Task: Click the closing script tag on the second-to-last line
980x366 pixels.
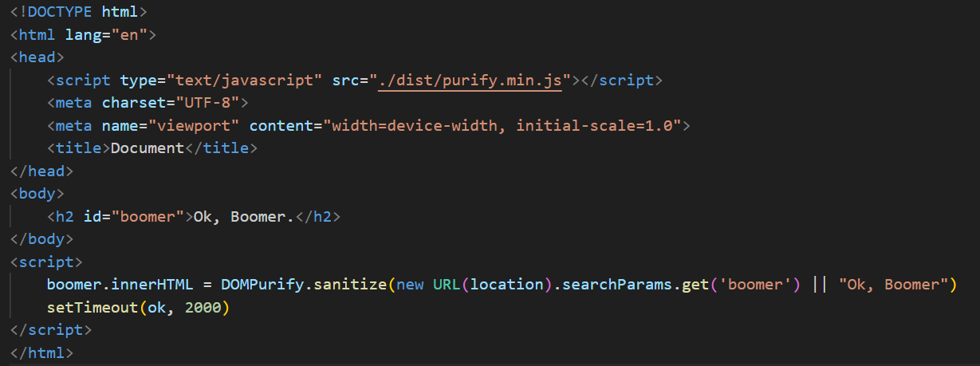Action: tap(51, 330)
